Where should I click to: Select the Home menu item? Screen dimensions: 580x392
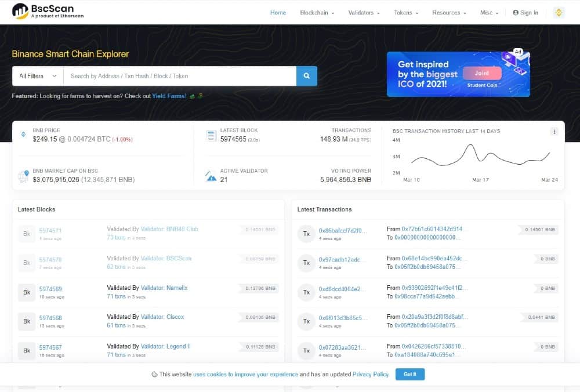click(278, 13)
